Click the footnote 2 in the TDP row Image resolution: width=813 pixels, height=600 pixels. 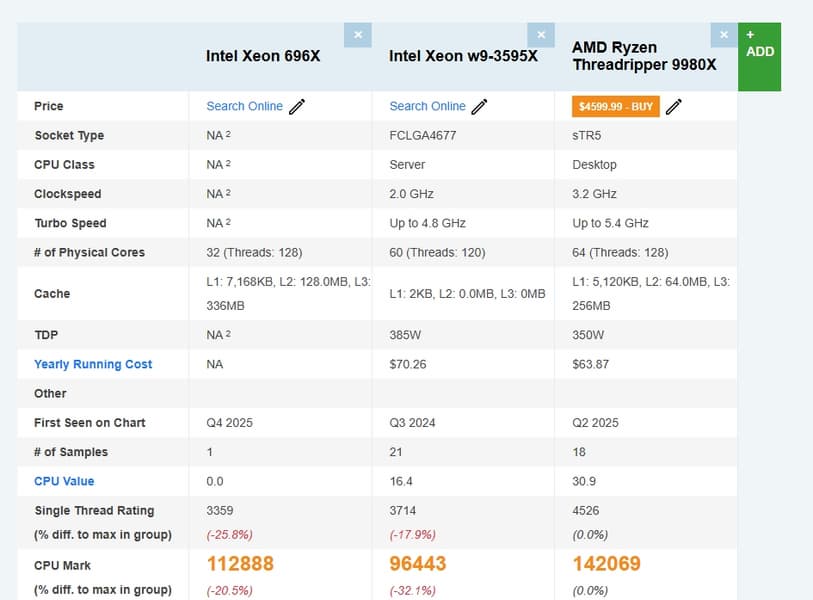coord(228,334)
